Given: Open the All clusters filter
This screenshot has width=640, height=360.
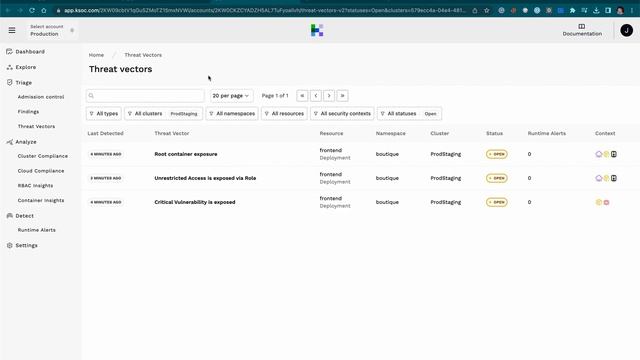Looking at the screenshot, I should [163, 113].
